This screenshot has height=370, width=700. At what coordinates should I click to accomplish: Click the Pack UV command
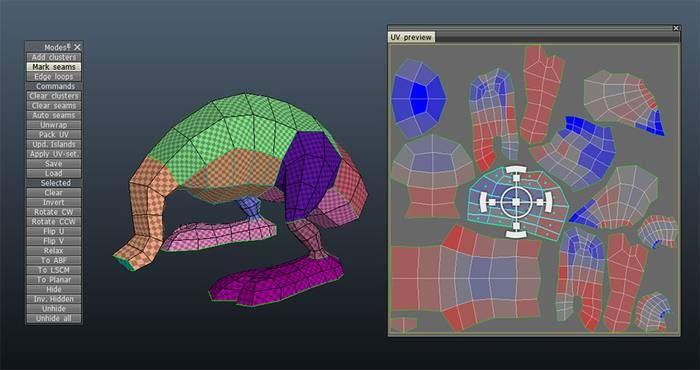pos(54,134)
